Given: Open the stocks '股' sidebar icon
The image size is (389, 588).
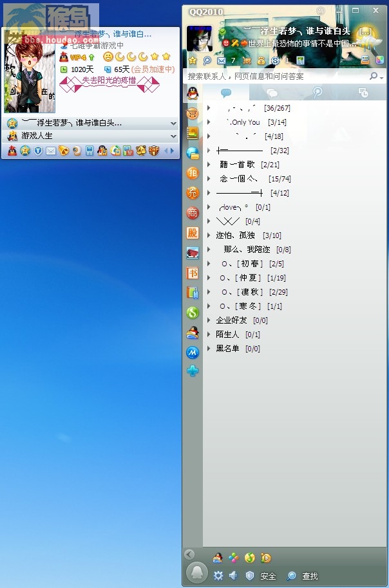Looking at the screenshot, I should pyautogui.click(x=193, y=233).
